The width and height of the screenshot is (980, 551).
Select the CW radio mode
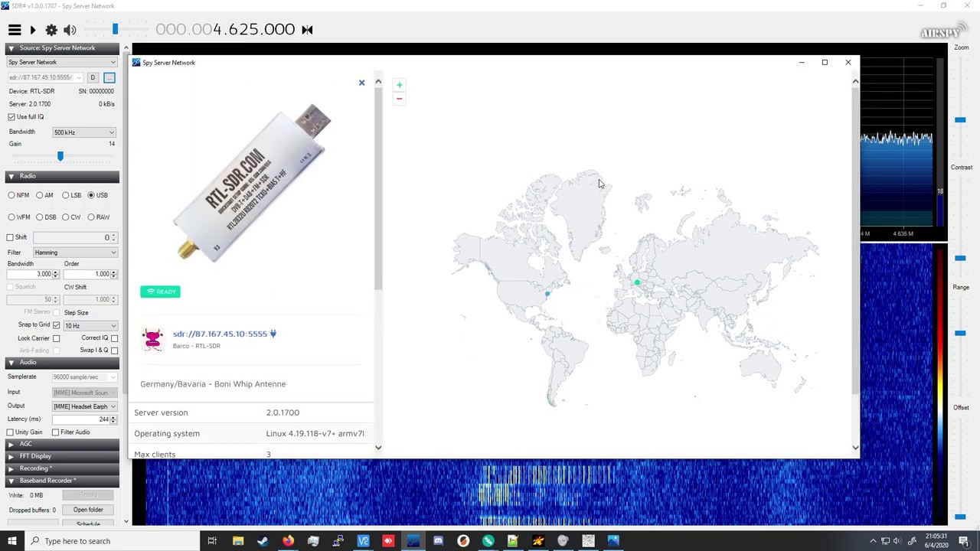[x=66, y=217]
